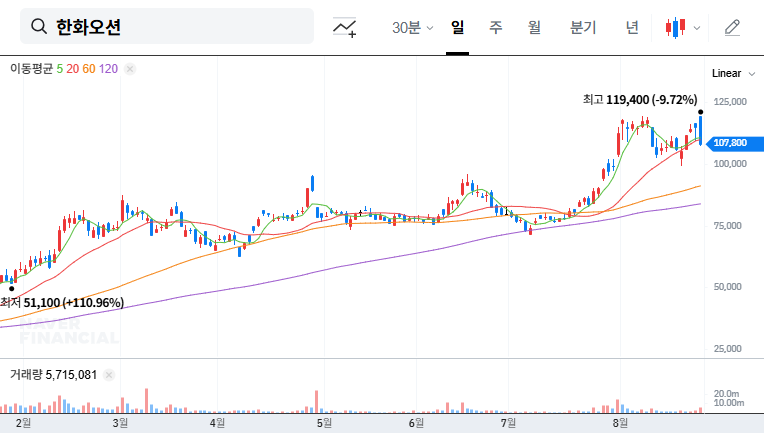764x433 pixels.
Task: Switch to the 분기 quarterly tab
Action: click(583, 27)
